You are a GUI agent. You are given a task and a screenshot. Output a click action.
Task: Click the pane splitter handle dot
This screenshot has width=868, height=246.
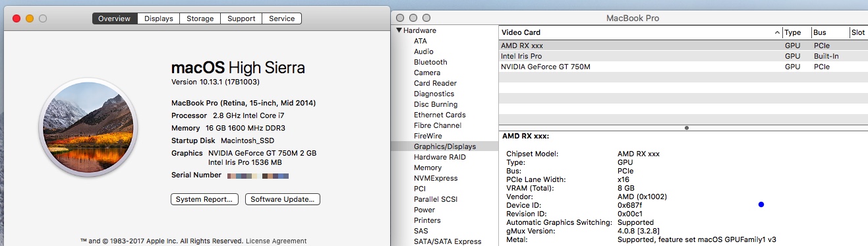point(687,127)
